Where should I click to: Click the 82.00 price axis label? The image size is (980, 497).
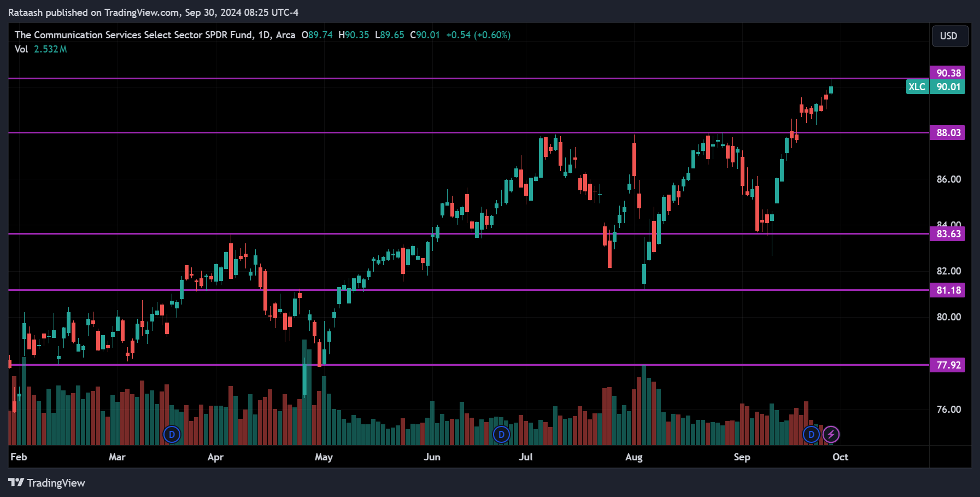click(x=949, y=271)
